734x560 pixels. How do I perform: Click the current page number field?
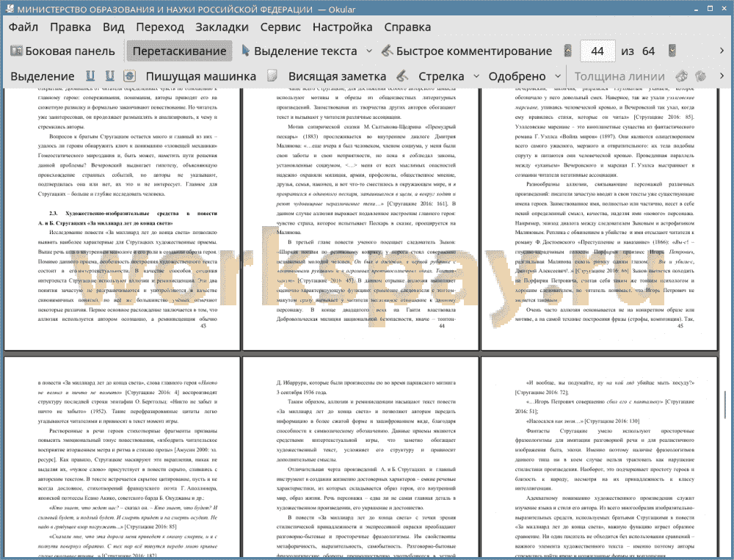597,51
